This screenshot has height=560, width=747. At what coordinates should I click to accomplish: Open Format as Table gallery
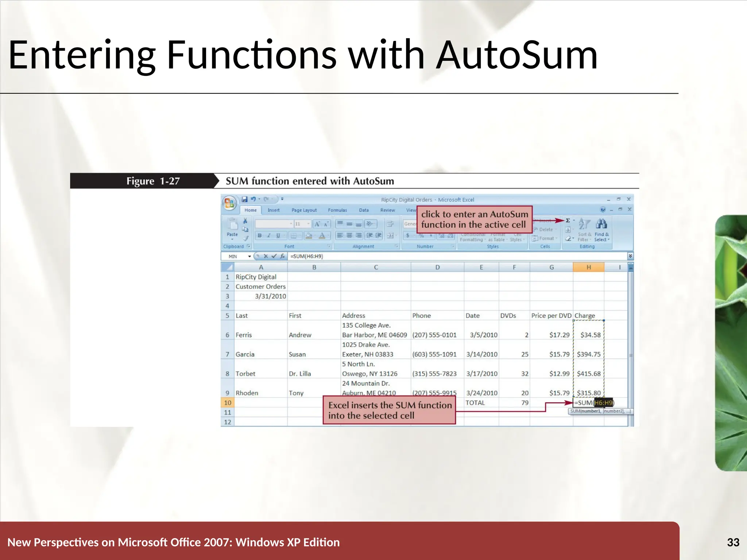point(498,237)
